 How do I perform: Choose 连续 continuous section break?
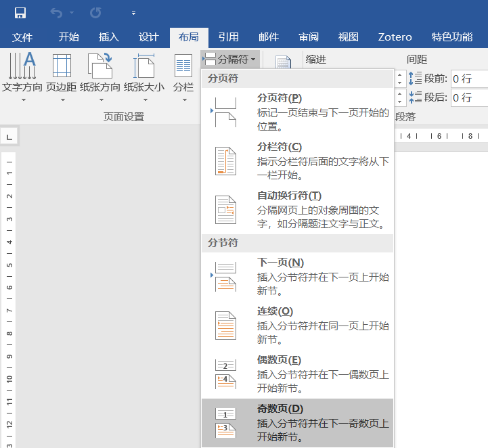pyautogui.click(x=298, y=325)
